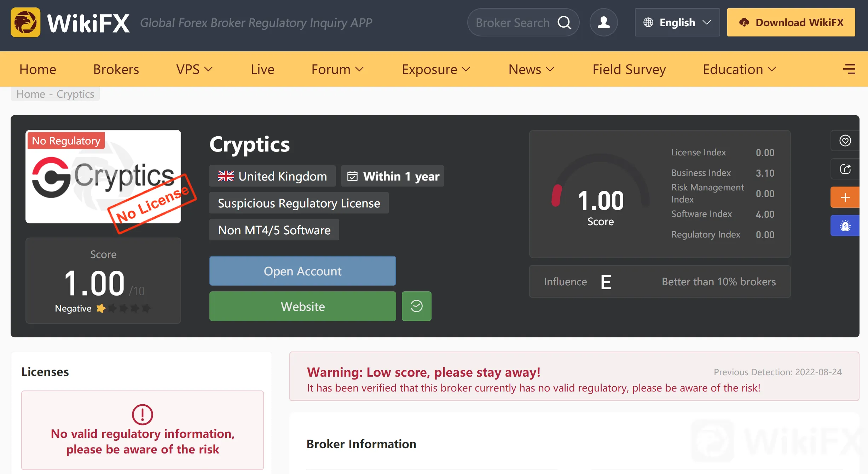This screenshot has height=474, width=868.
Task: Click the Suspicious Regulatory License tag
Action: (299, 203)
